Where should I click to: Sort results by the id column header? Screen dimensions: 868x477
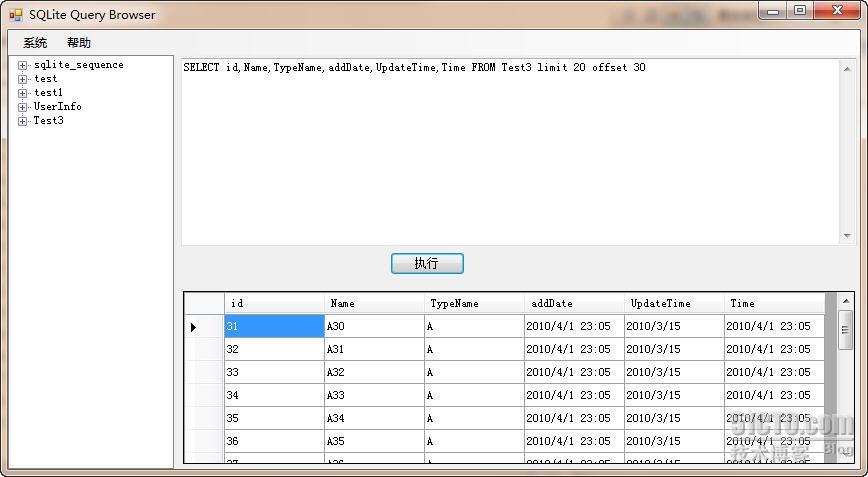coord(274,303)
